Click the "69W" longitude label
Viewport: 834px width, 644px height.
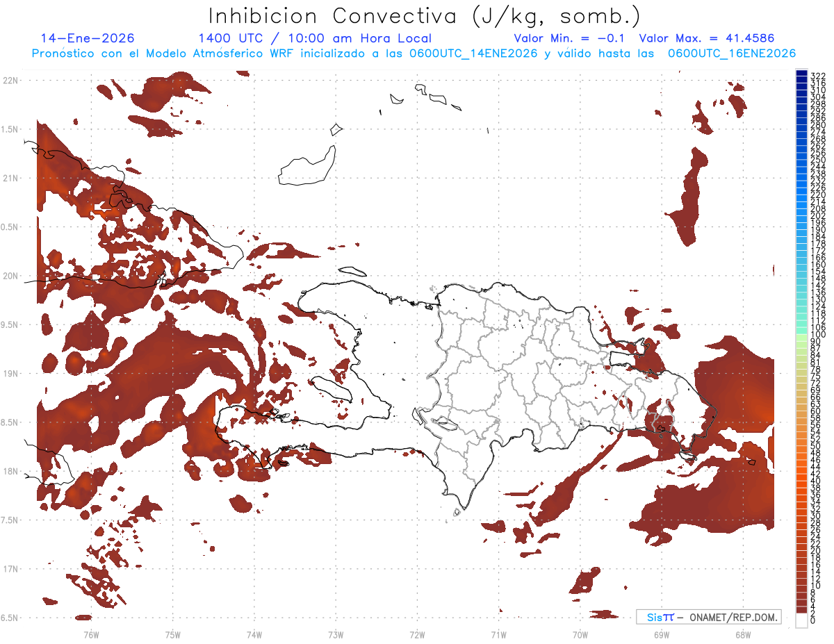662,634
